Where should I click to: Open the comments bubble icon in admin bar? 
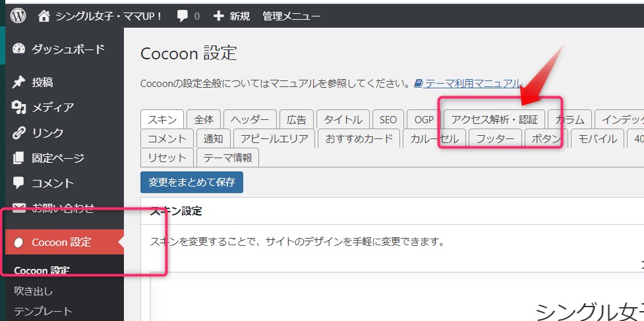click(183, 16)
